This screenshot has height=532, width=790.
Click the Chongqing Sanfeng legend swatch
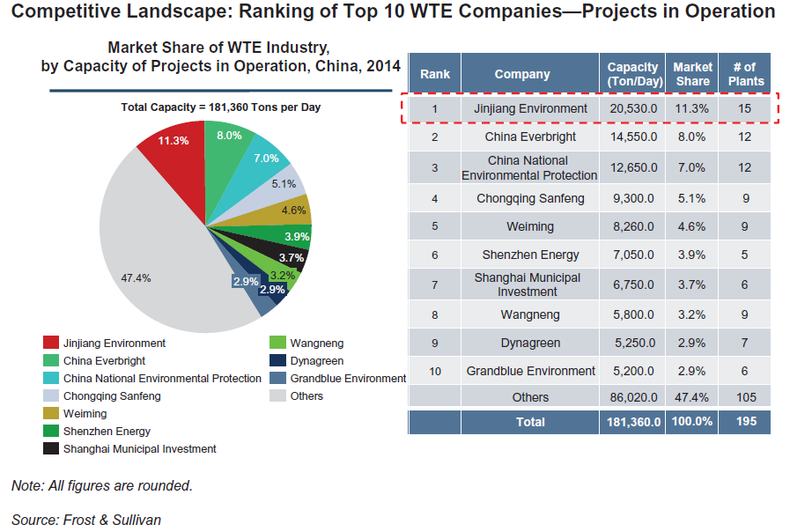[x=51, y=395]
